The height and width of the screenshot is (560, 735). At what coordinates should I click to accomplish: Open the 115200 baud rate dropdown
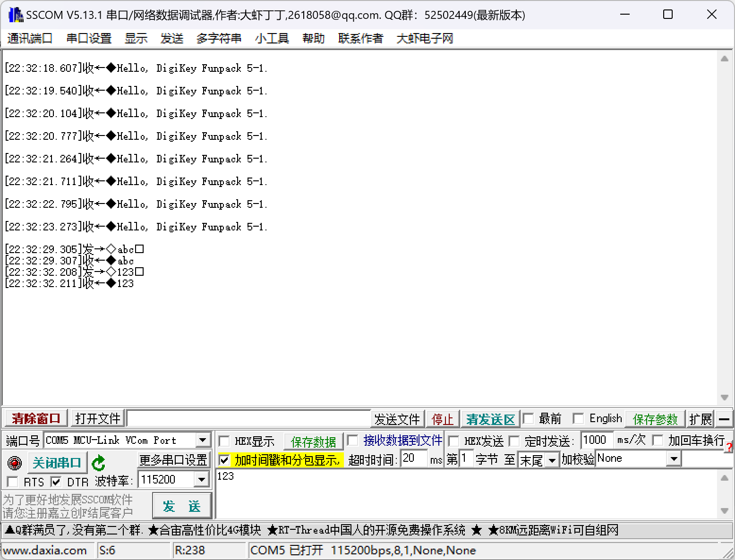[x=202, y=480]
